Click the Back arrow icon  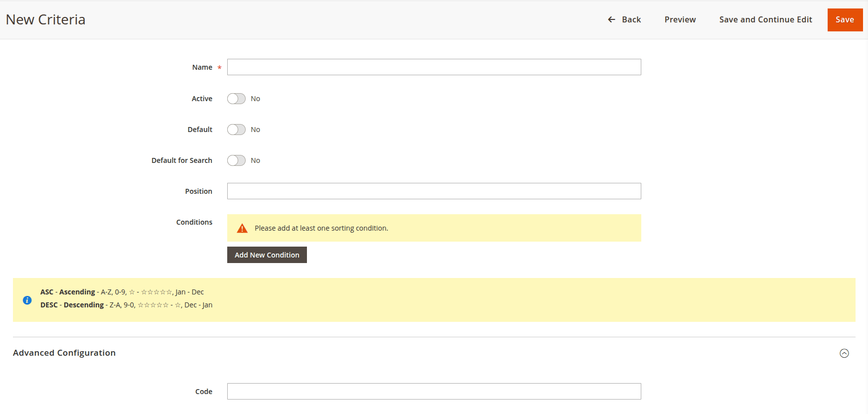click(x=611, y=19)
